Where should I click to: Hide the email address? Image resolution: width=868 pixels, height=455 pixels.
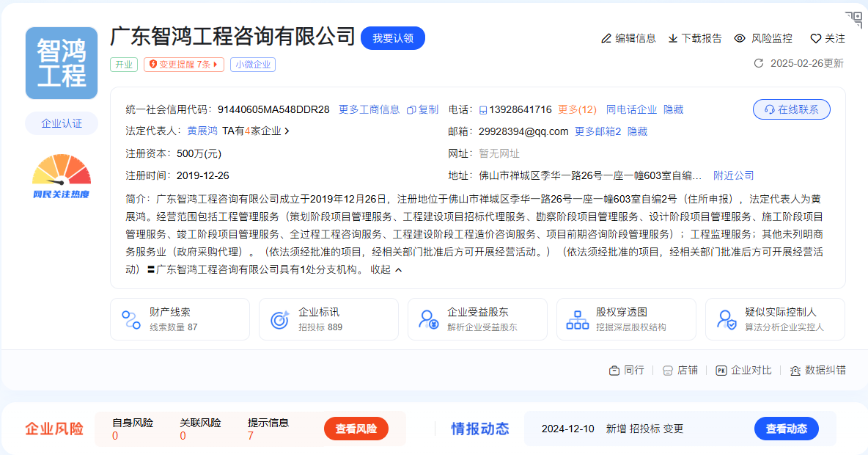coord(637,131)
